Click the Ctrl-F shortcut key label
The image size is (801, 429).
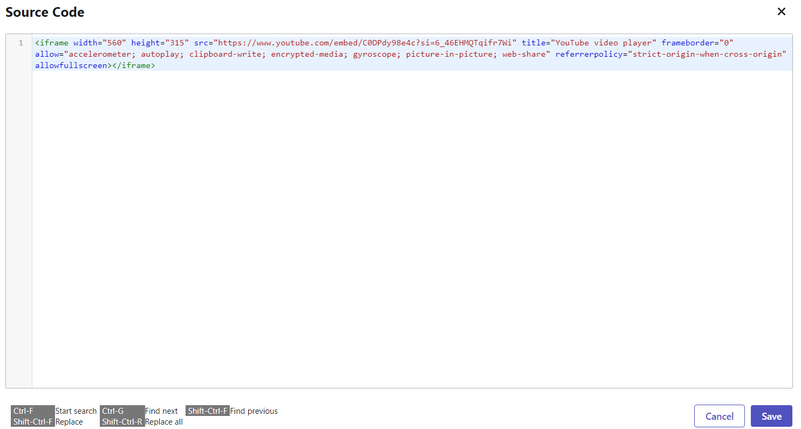tap(33, 411)
